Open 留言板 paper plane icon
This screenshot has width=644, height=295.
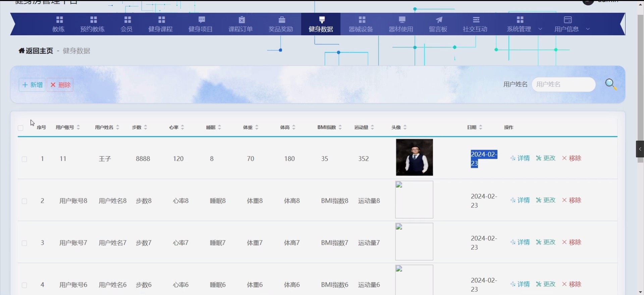[x=438, y=20]
